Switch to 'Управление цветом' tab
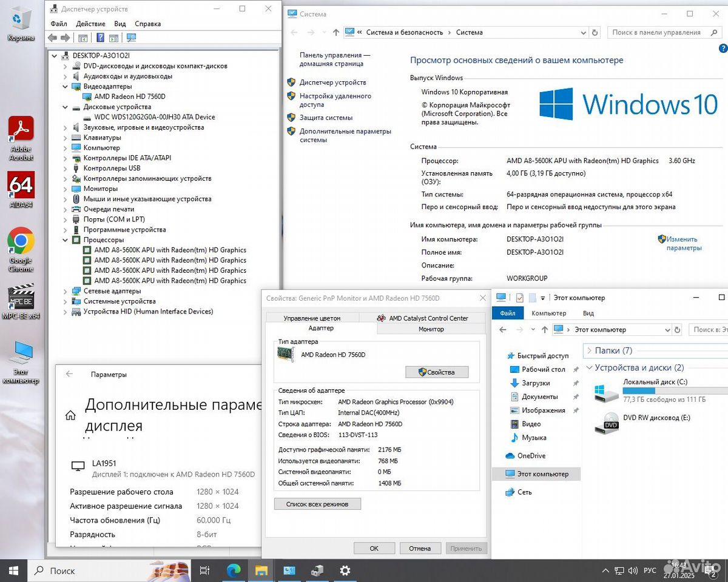The width and height of the screenshot is (728, 582). click(312, 318)
